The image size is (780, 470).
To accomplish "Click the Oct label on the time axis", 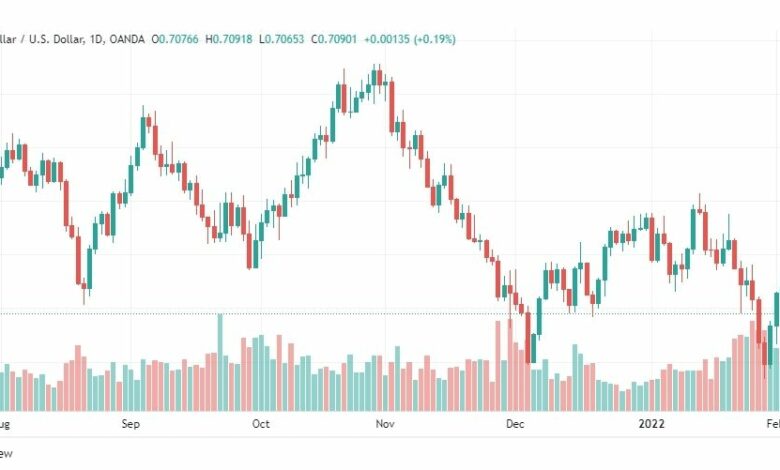I will pos(261,424).
